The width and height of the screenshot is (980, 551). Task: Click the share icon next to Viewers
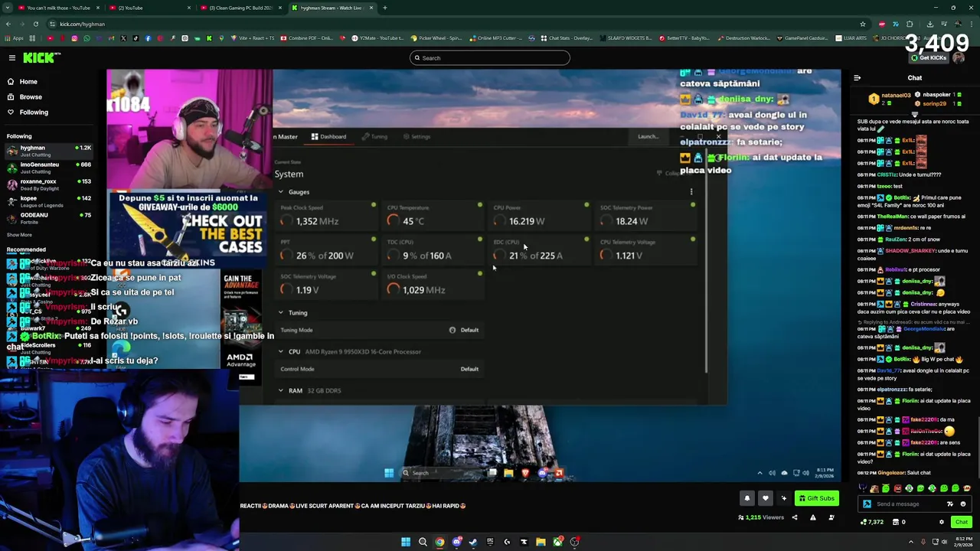(x=794, y=518)
